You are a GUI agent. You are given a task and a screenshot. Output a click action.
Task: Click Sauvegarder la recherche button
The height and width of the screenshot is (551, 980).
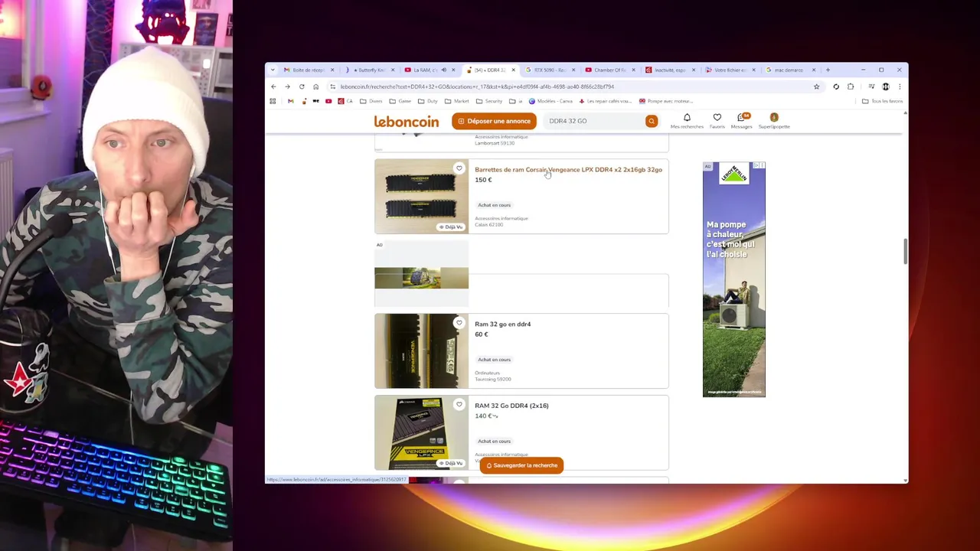click(521, 465)
